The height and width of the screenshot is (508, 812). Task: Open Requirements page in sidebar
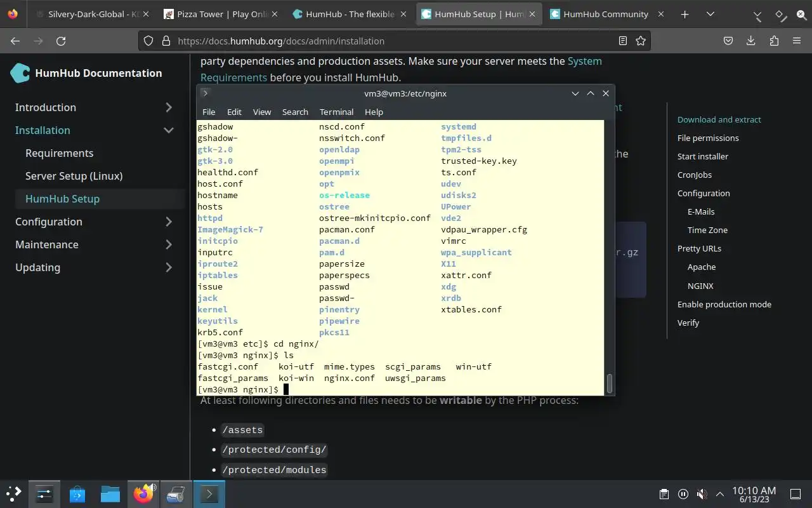click(x=59, y=153)
